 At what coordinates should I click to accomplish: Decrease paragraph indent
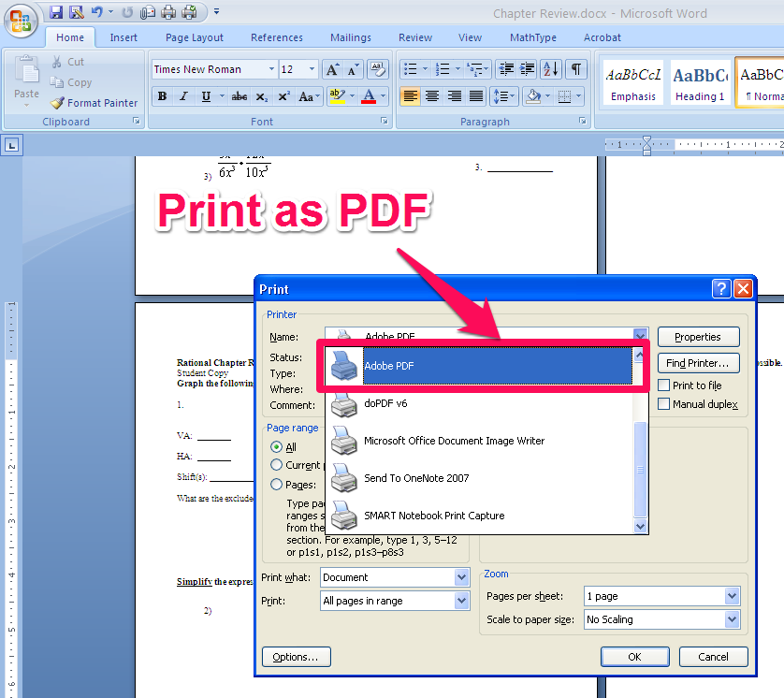coord(506,69)
